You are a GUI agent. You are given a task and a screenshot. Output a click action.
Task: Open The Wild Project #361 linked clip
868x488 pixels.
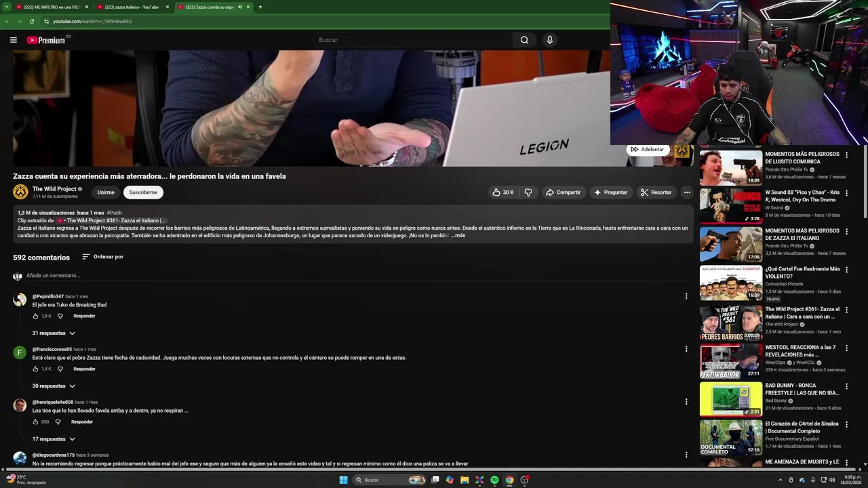[x=111, y=220]
